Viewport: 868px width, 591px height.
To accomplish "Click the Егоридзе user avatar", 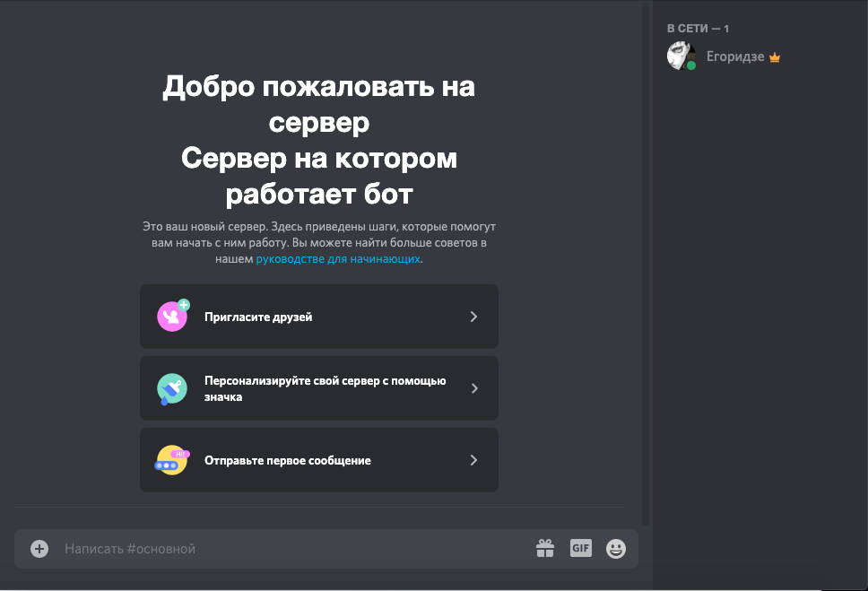I will point(681,56).
